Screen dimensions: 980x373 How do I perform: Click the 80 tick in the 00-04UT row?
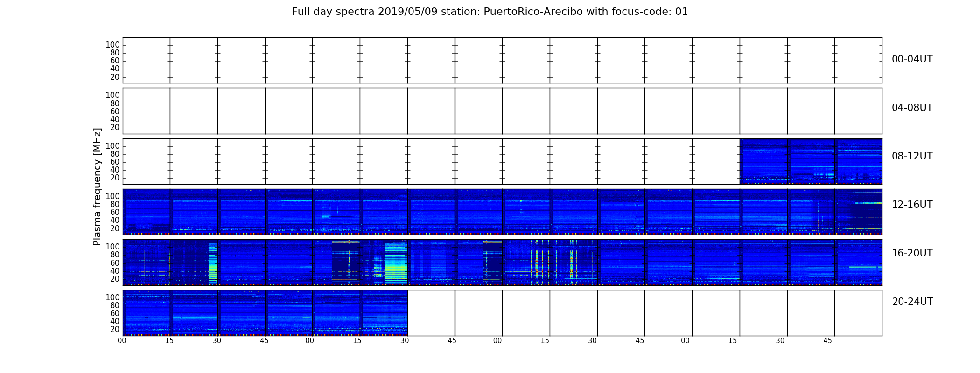[x=115, y=53]
